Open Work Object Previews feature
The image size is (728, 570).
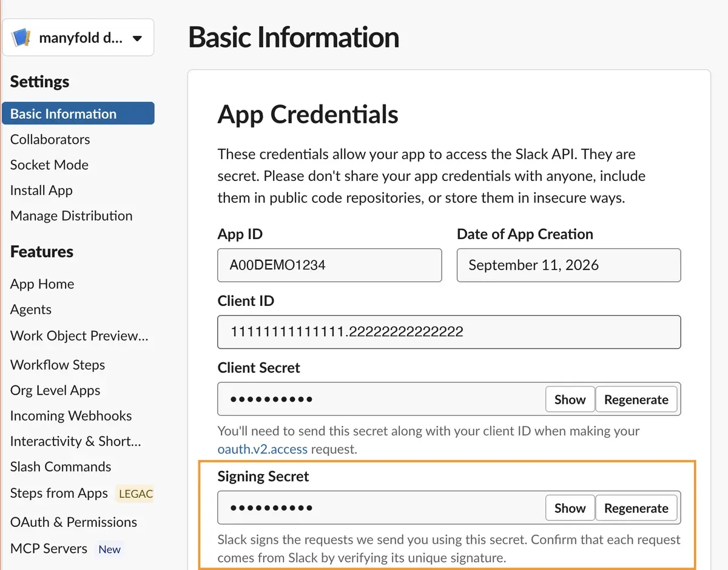pos(79,336)
